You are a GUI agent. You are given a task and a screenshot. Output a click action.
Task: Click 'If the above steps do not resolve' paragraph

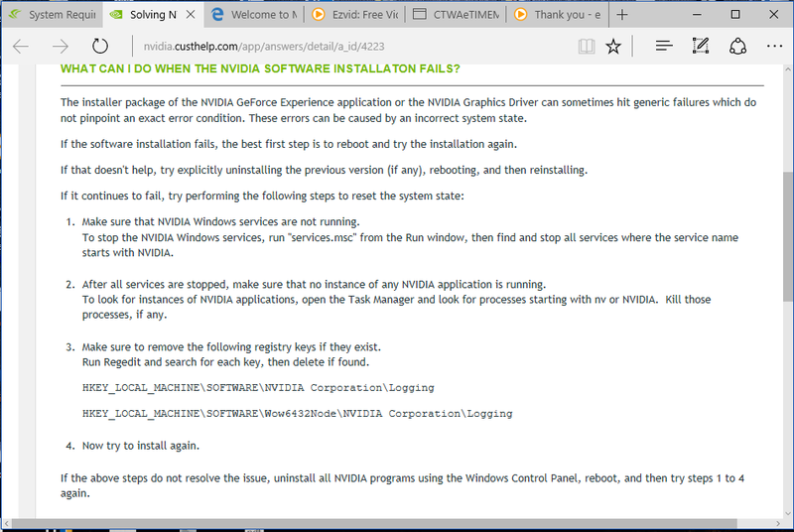click(x=403, y=485)
